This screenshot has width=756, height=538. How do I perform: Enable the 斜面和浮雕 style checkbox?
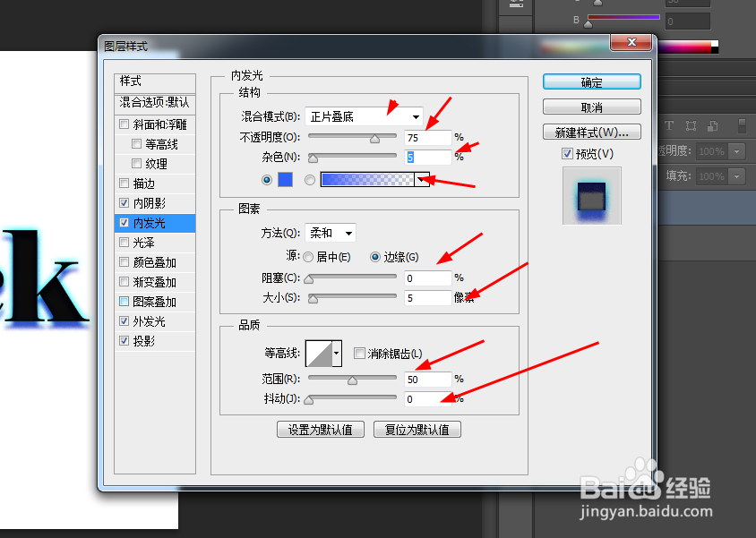124,124
